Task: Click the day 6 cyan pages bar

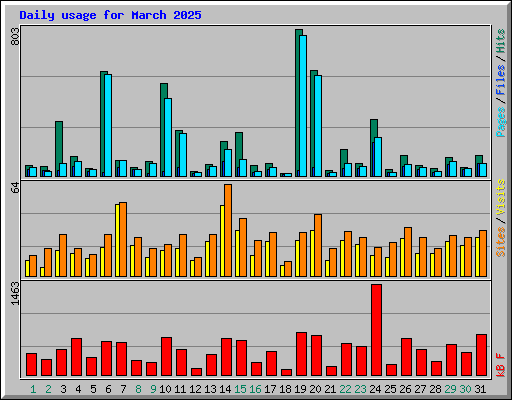Action: point(108,125)
